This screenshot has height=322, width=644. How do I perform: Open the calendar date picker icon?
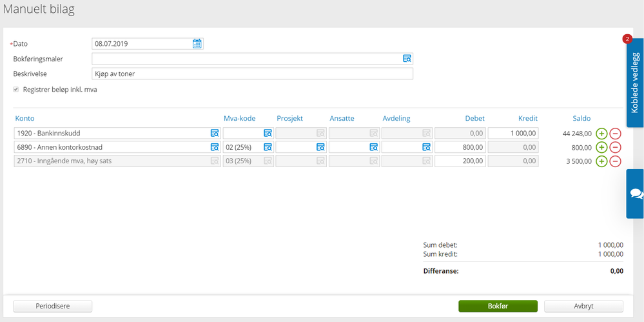tap(197, 44)
